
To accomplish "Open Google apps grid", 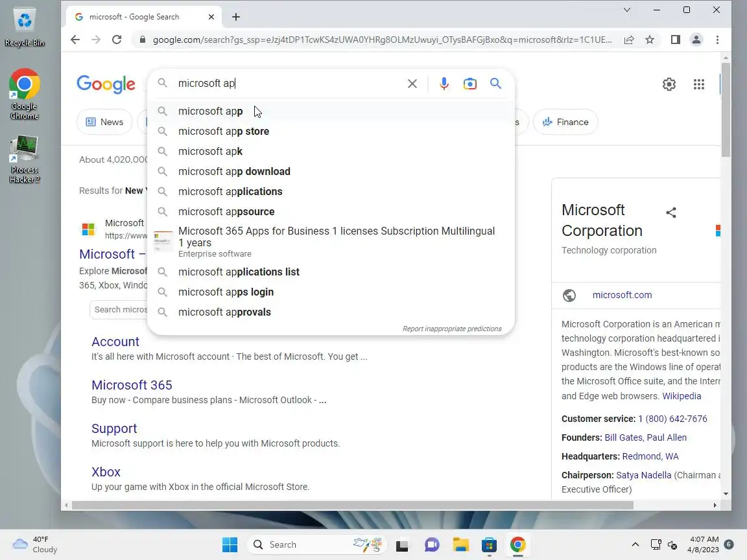I will pos(699,84).
